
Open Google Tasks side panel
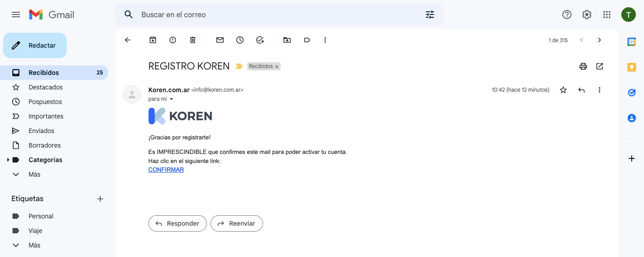coord(632,93)
